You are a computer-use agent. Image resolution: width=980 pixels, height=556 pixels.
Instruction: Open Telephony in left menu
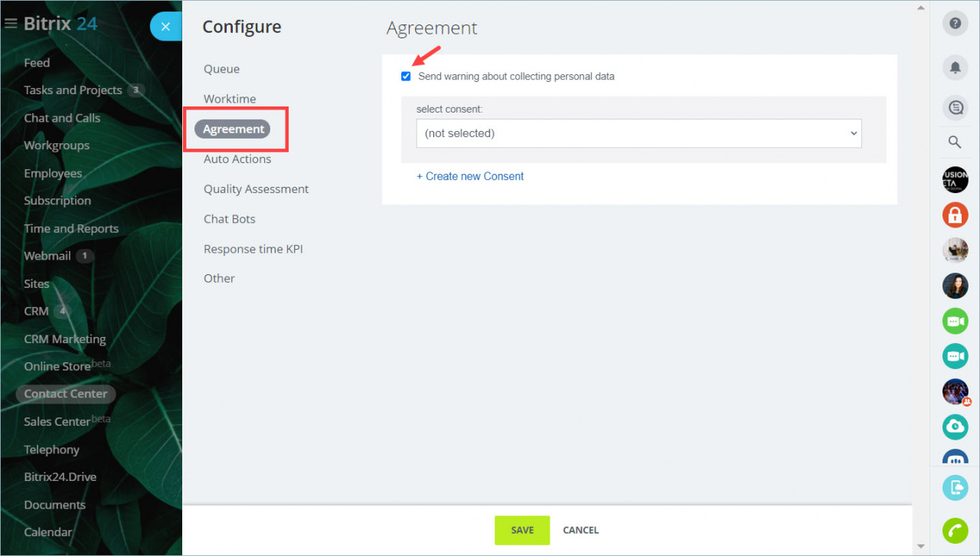pyautogui.click(x=51, y=450)
